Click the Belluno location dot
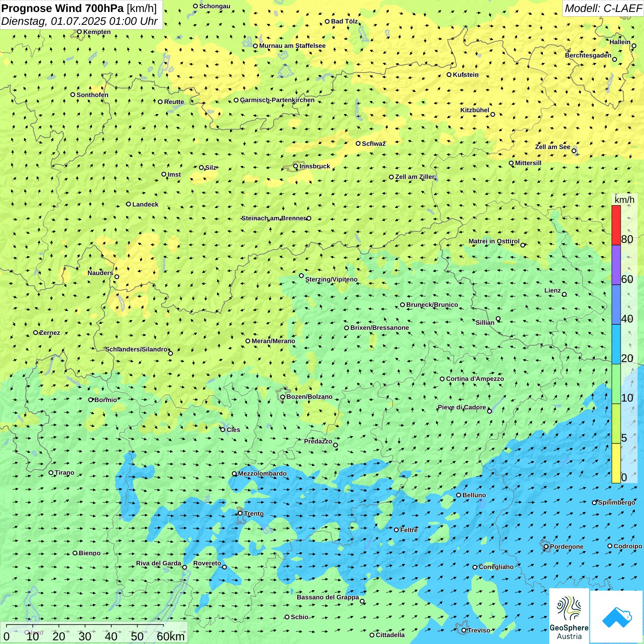 pos(459,495)
